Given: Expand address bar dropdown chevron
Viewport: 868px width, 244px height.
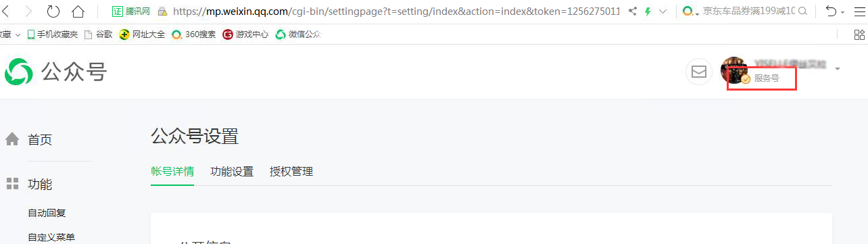Looking at the screenshot, I should click(662, 11).
